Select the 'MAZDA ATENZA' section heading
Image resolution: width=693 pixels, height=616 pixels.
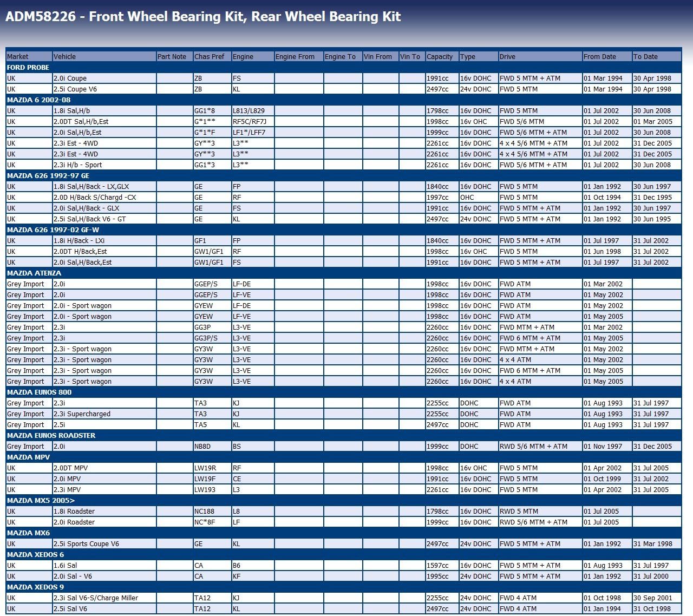pos(344,273)
